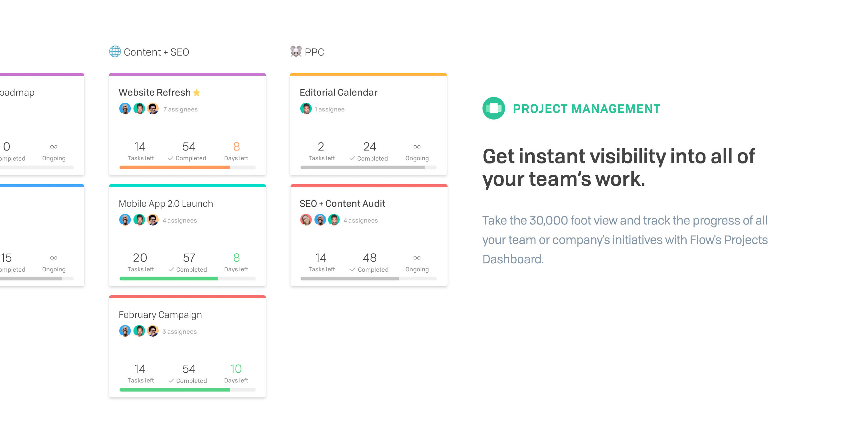Image resolution: width=868 pixels, height=440 pixels.
Task: Click checkmark beside Completed on February Campaign
Action: point(171,381)
